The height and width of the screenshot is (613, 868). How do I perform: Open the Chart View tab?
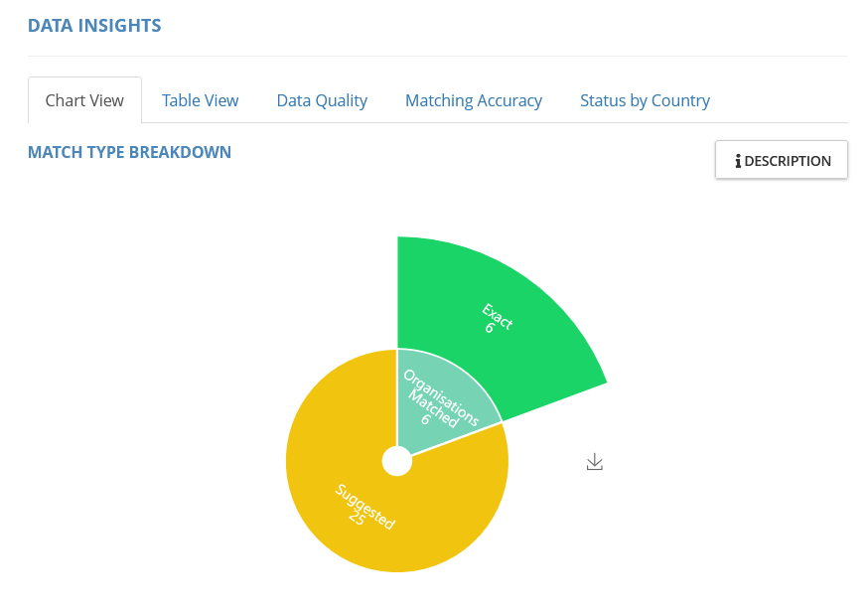point(84,100)
